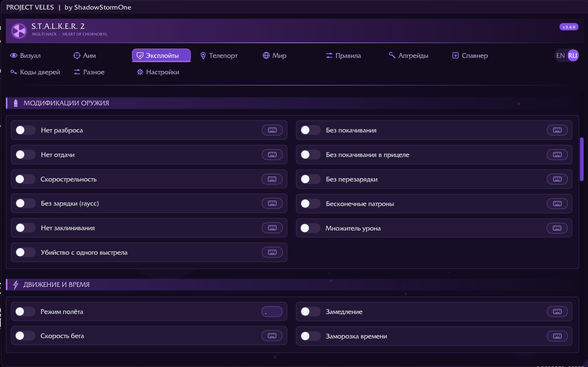This screenshot has height=367, width=588.
Task: Set hotkey for Без покачивания в прицеле
Action: (x=557, y=155)
